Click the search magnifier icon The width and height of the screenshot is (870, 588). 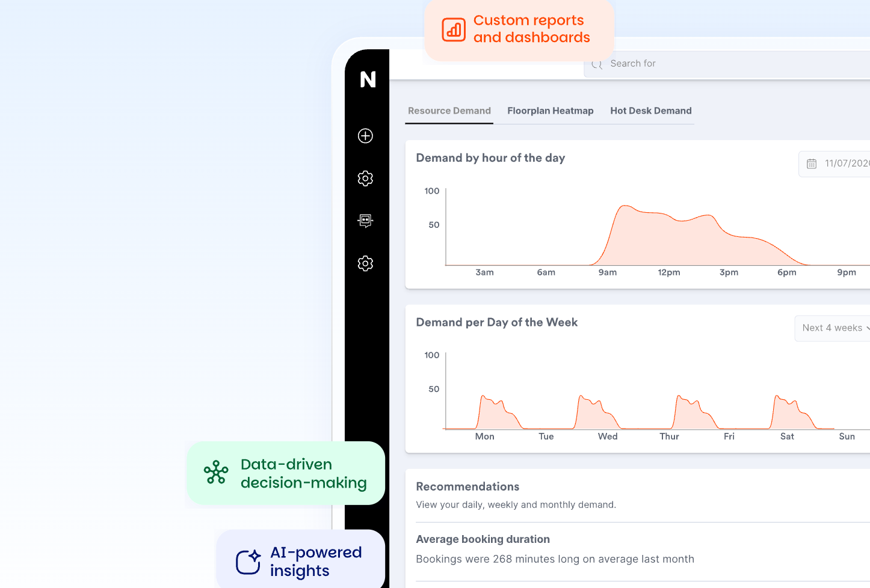tap(597, 64)
